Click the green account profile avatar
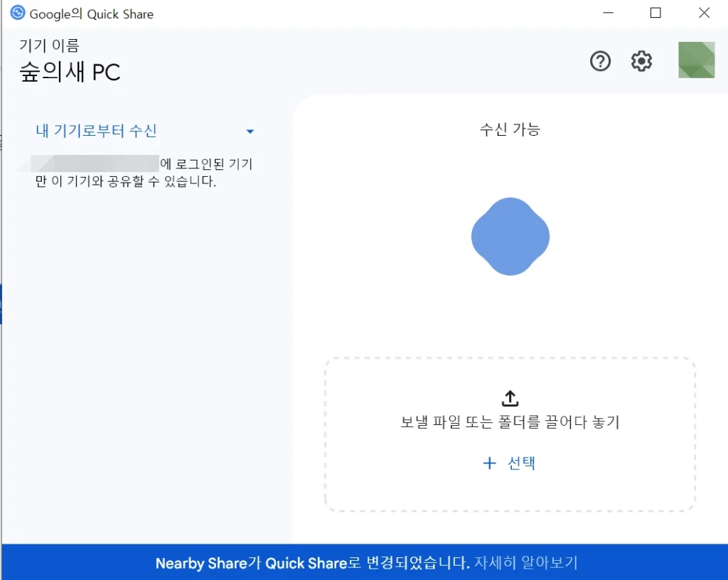The width and height of the screenshot is (728, 580). (696, 60)
